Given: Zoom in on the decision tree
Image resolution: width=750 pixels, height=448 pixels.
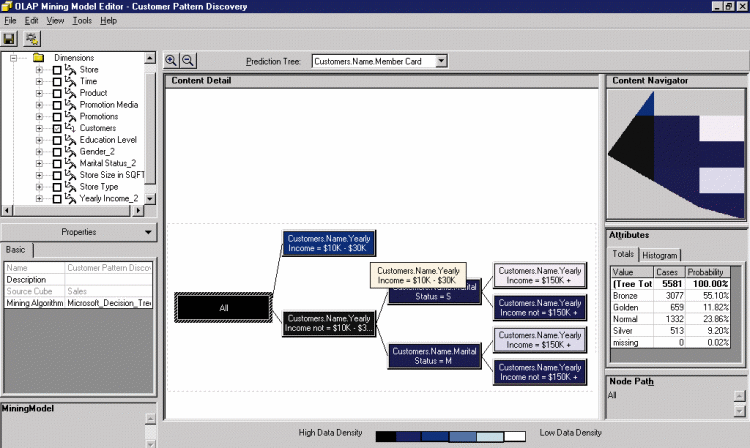Looking at the screenshot, I should click(x=171, y=61).
